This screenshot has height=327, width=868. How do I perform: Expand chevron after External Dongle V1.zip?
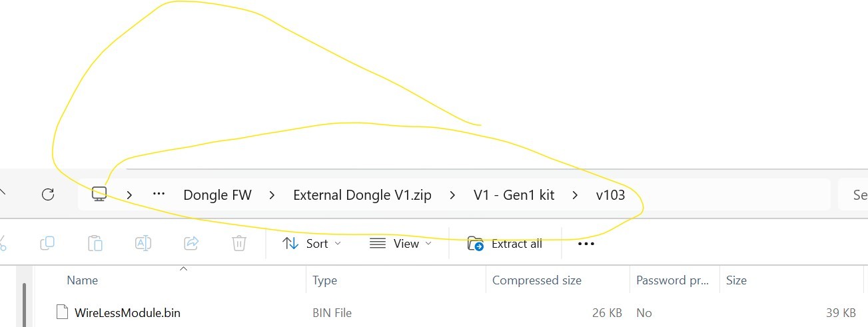coord(453,195)
